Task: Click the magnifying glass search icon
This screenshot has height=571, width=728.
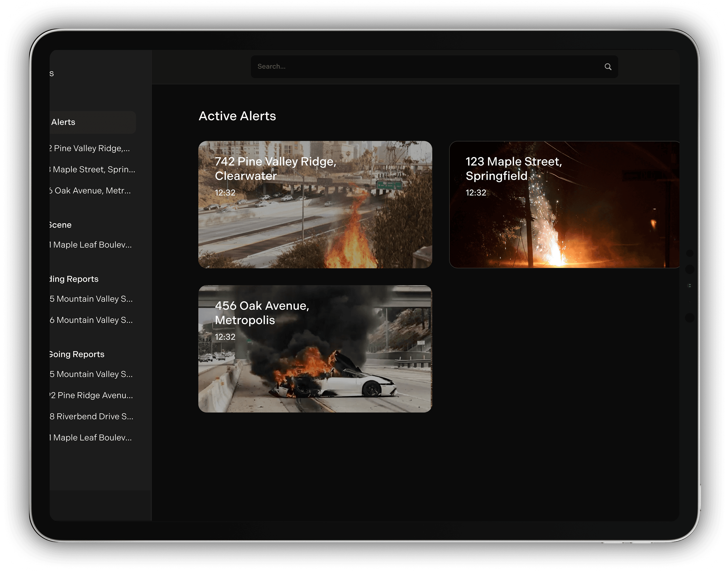Action: 608,67
